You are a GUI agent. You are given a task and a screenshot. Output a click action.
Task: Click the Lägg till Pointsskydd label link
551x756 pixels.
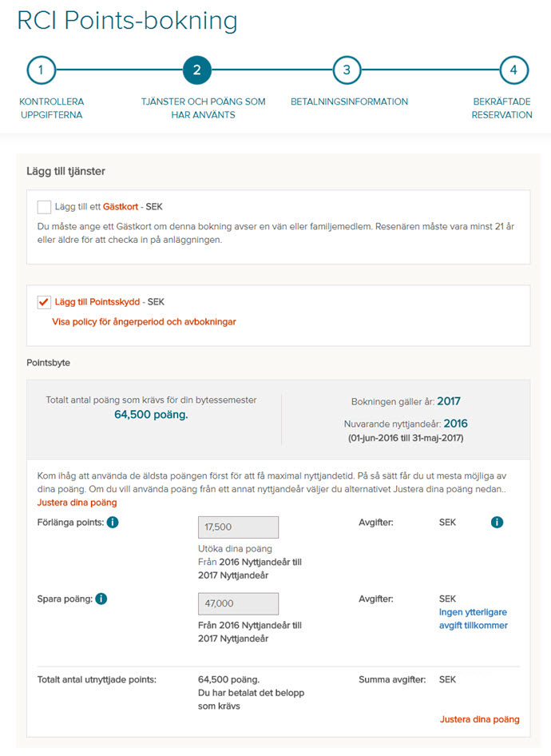pyautogui.click(x=97, y=302)
